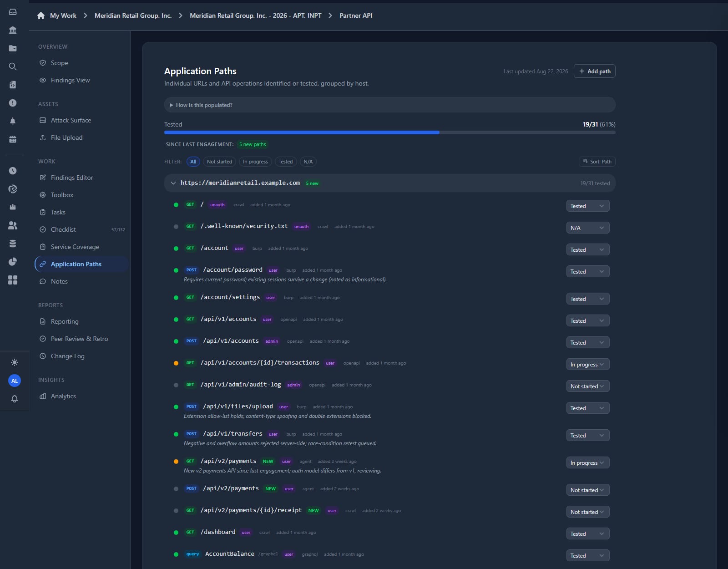
Task: Click the Tested progress bar
Action: (x=389, y=132)
